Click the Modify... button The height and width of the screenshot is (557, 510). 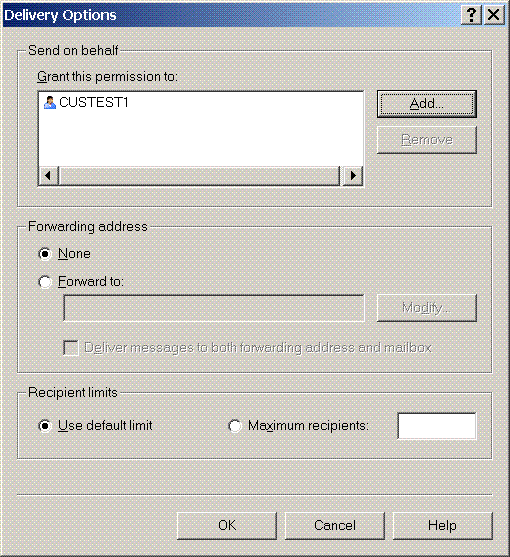coord(427,308)
